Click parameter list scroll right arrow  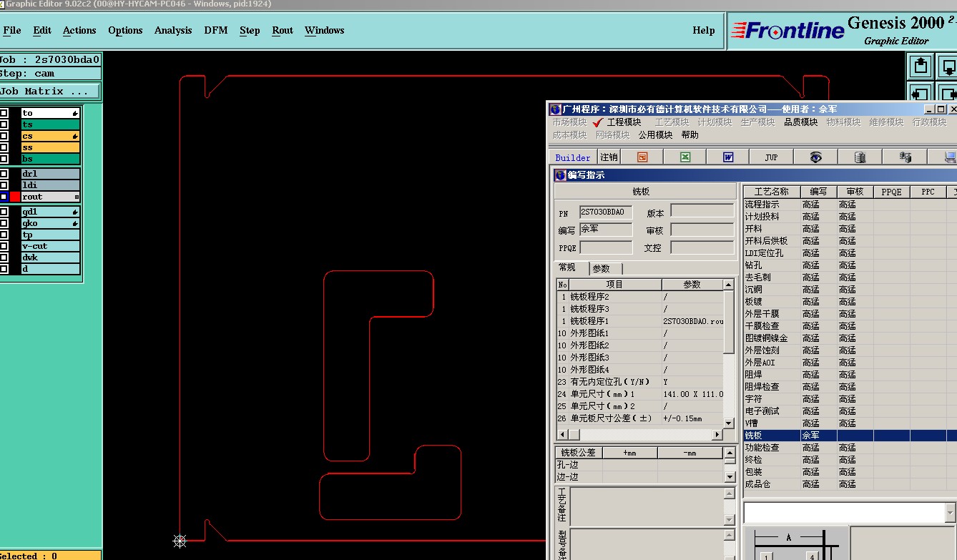click(x=717, y=434)
